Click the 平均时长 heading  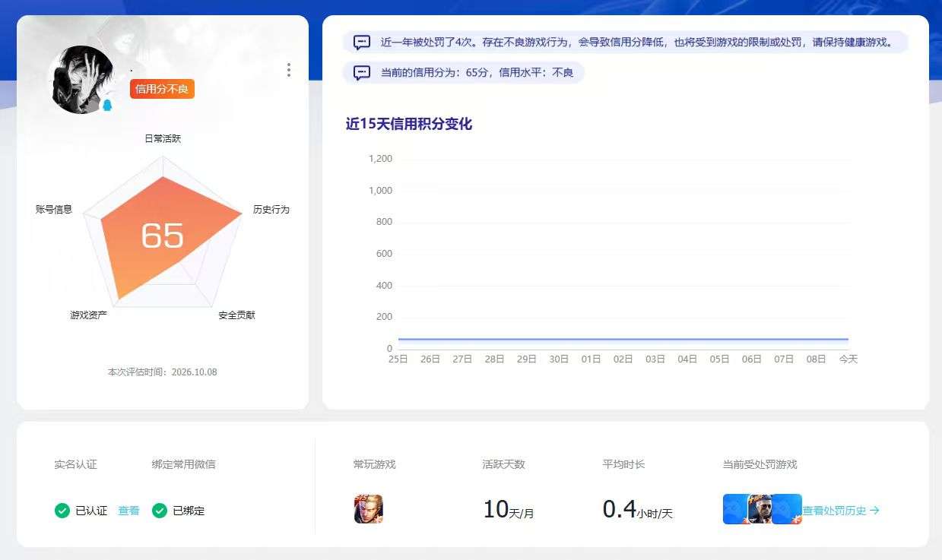624,464
